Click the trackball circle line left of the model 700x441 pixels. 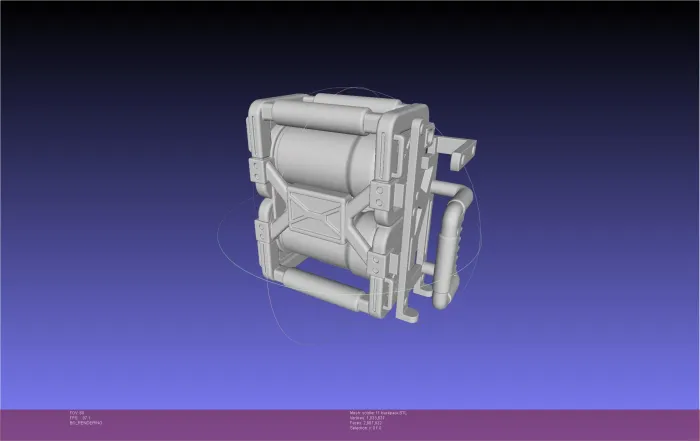click(219, 230)
